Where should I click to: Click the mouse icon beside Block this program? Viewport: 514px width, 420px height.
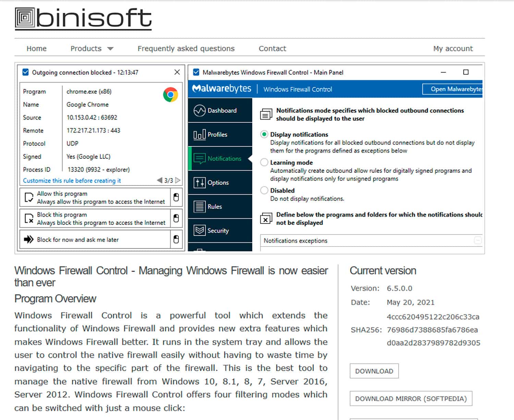pos(176,218)
